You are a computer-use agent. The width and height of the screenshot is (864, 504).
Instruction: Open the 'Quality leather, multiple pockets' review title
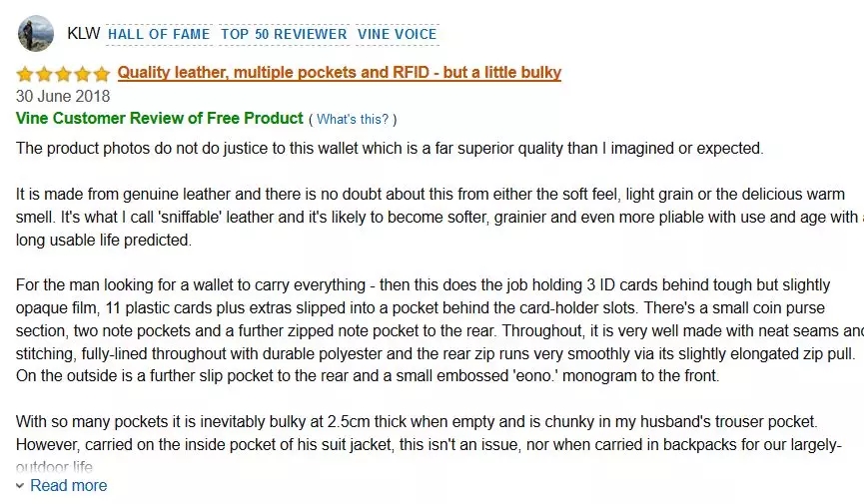[x=340, y=72]
